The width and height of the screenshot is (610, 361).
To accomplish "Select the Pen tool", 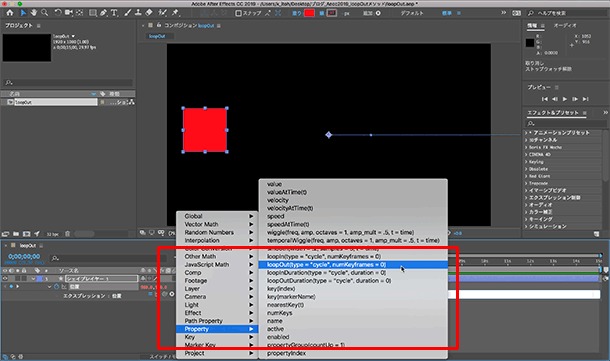I will (103, 13).
